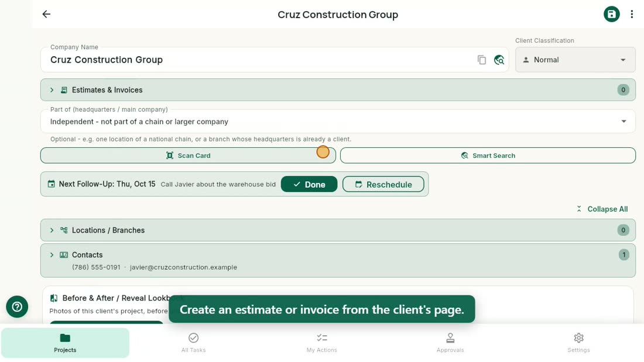The height and width of the screenshot is (362, 644).
Task: Click the Locations / Branches count badge
Action: (x=623, y=230)
